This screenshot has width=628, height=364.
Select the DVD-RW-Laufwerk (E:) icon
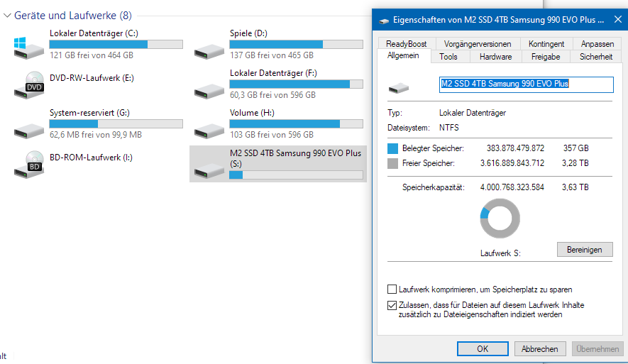click(29, 85)
